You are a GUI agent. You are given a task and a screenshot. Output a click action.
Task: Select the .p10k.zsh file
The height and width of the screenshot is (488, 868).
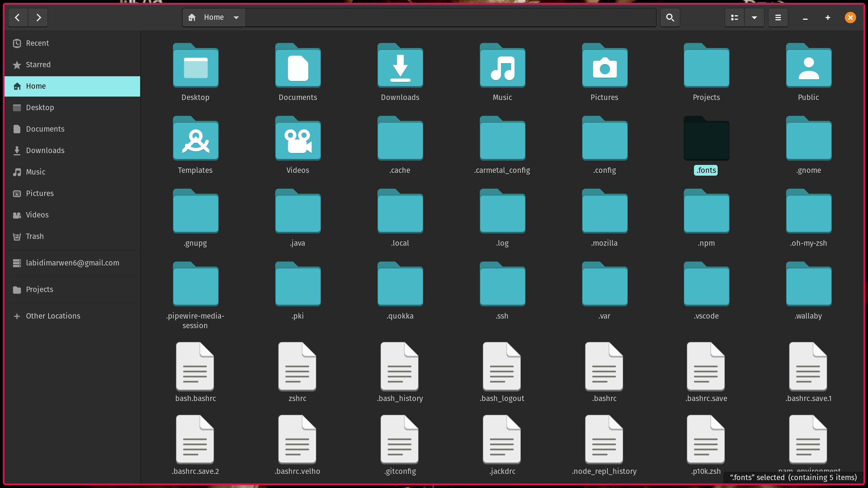[x=706, y=439]
